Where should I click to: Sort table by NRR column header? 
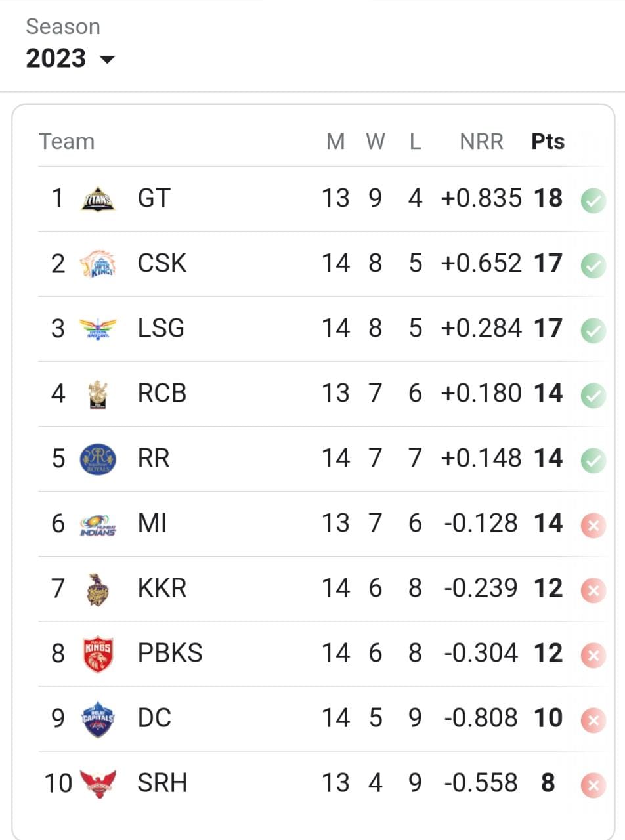481,142
